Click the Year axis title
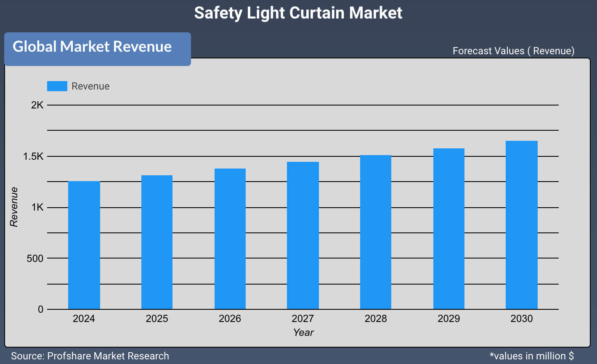The height and width of the screenshot is (364, 597). click(x=303, y=332)
